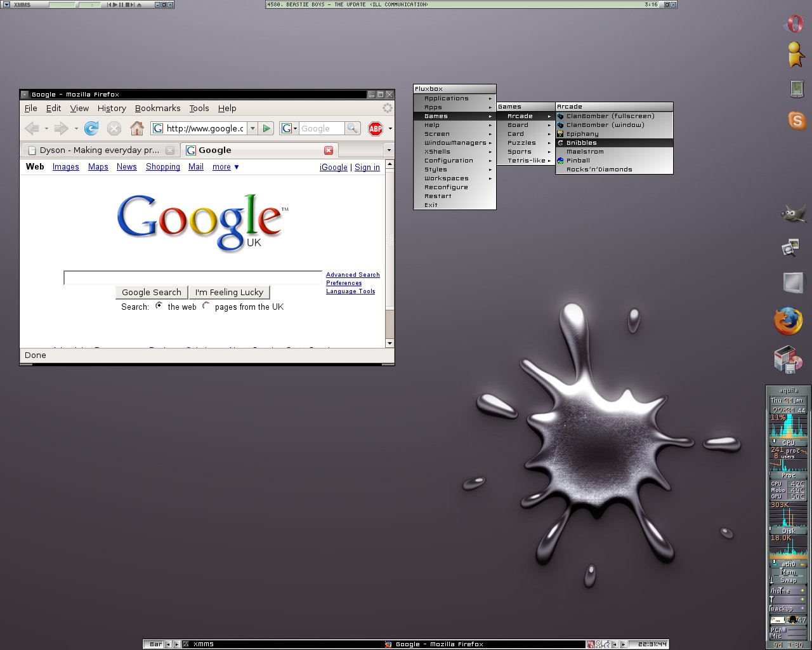Go back in Firefox history
812x650 pixels.
coord(32,129)
